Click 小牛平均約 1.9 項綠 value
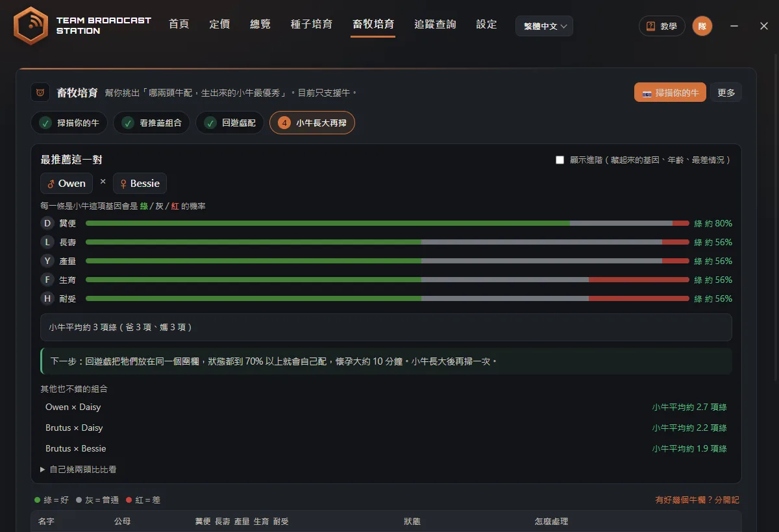The width and height of the screenshot is (779, 532). point(689,449)
